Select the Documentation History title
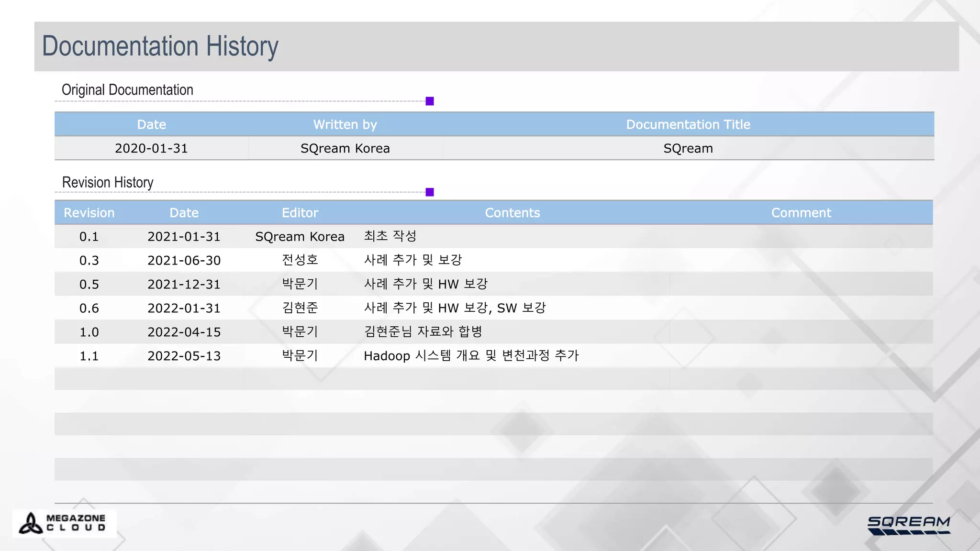 (160, 46)
